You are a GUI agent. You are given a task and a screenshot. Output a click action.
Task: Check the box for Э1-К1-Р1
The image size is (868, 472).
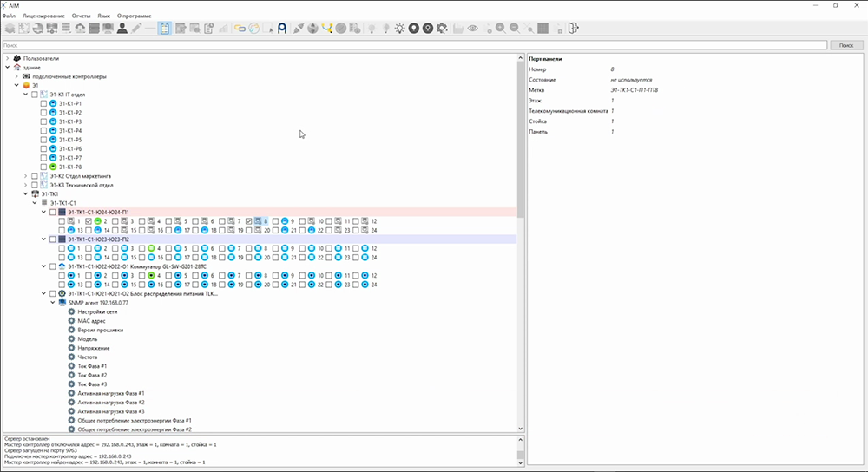[43, 103]
